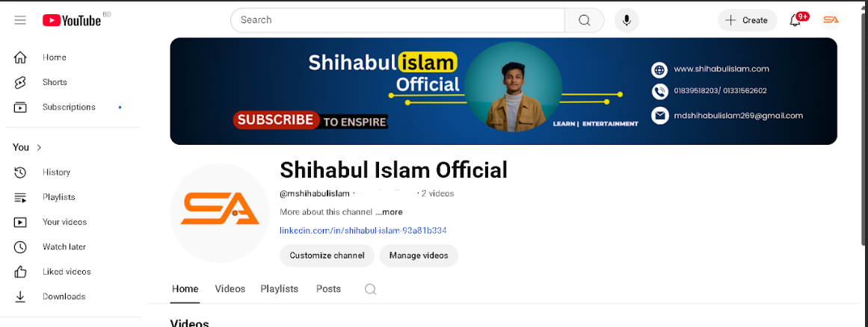The height and width of the screenshot is (327, 868).
Task: Click the Your videos icon
Action: click(x=20, y=222)
